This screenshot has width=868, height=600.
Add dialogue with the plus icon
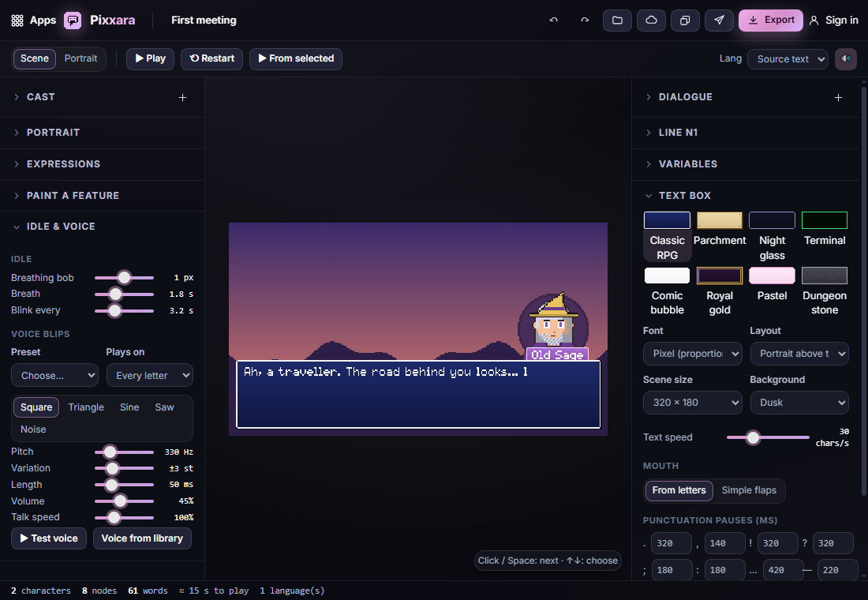click(839, 98)
